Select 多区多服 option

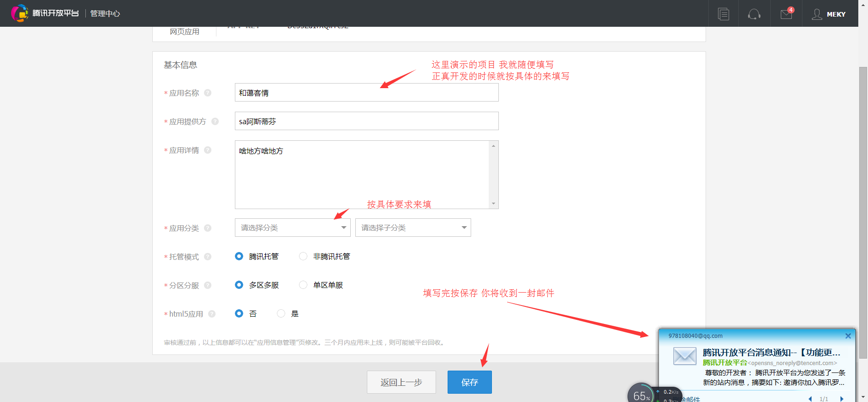(239, 285)
